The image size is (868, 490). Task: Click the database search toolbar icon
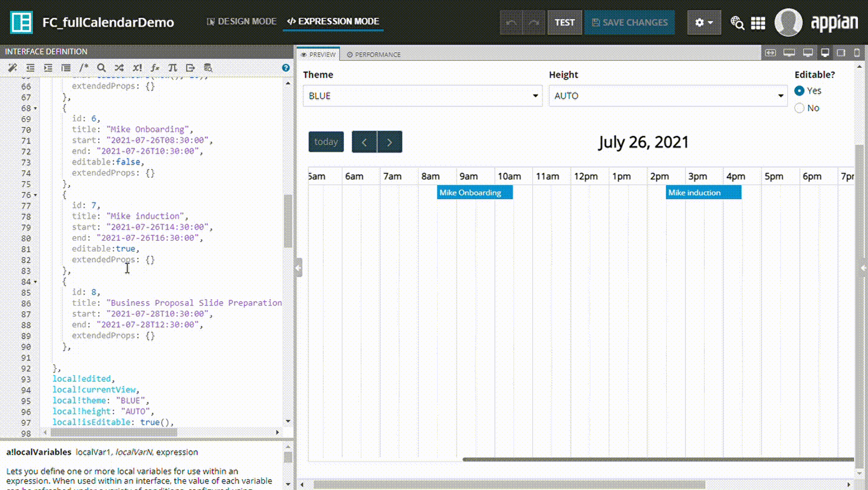208,68
